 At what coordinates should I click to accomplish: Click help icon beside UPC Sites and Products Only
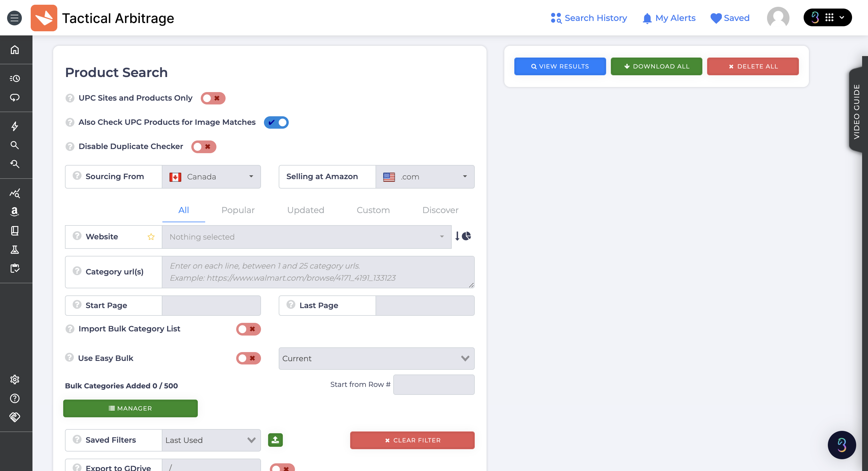click(x=70, y=98)
